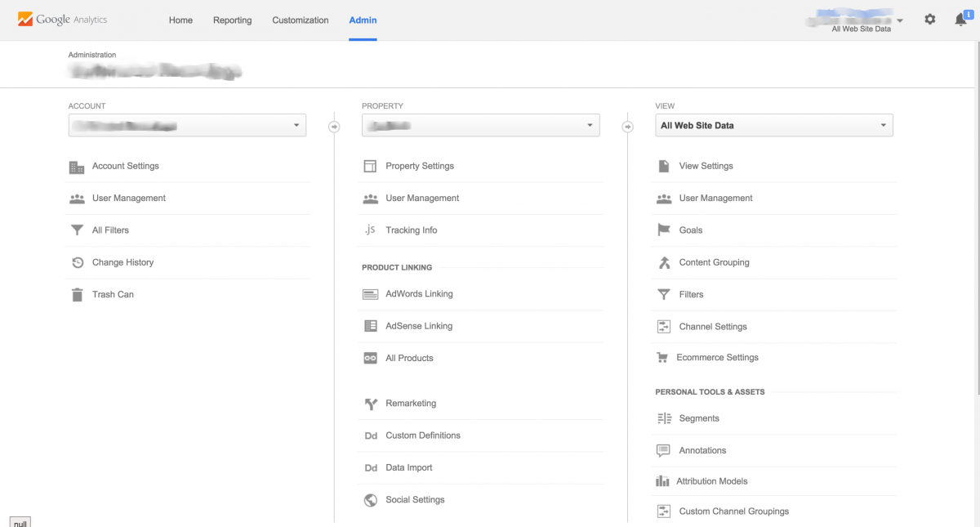Screen dimensions: 980x527
Task: Open the account switcher in the top-right header
Action: tap(854, 21)
